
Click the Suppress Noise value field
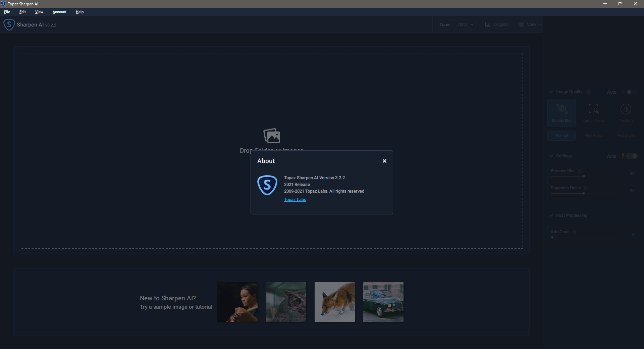pos(632,191)
